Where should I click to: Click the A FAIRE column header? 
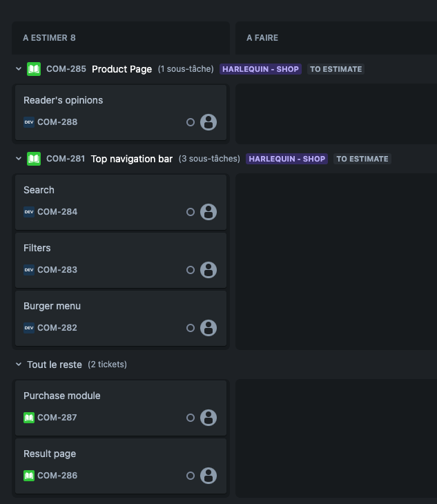tap(262, 38)
